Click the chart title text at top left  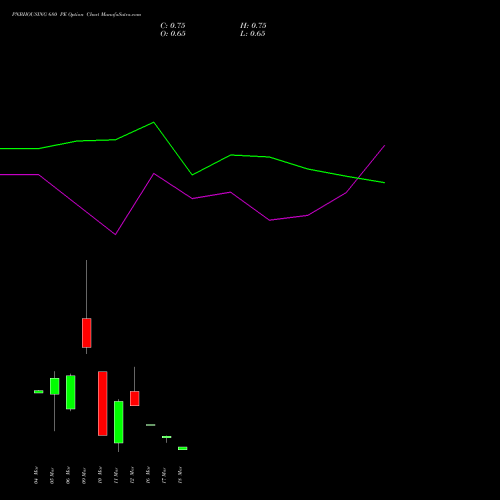pos(76,15)
